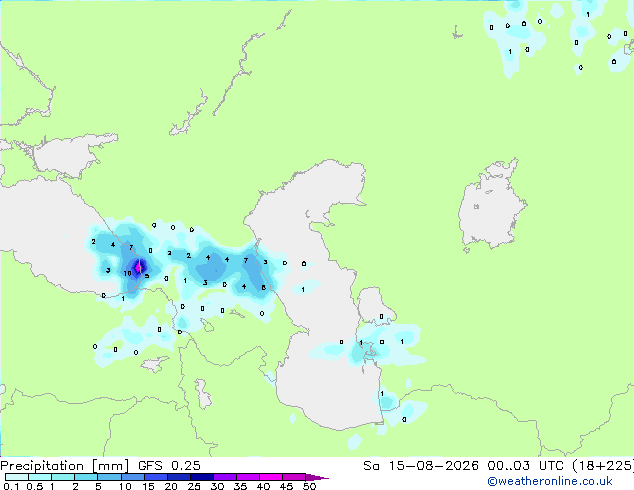Image resolution: width=634 pixels, height=490 pixels.
Task: Click the "0.5" legend scale label
Action: [x=35, y=486]
